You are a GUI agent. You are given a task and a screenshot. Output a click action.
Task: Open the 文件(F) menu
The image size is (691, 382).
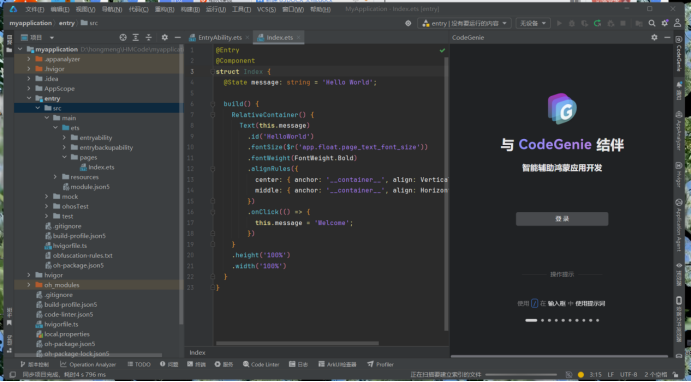34,9
